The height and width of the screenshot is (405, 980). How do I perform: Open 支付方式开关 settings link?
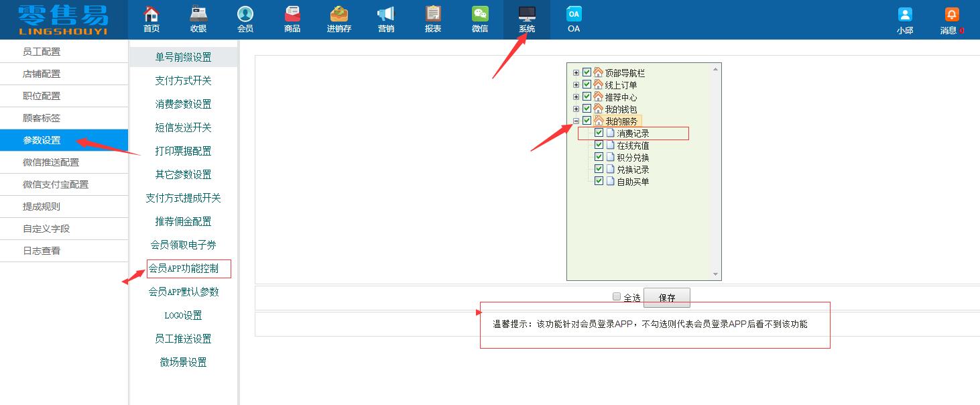coord(183,81)
